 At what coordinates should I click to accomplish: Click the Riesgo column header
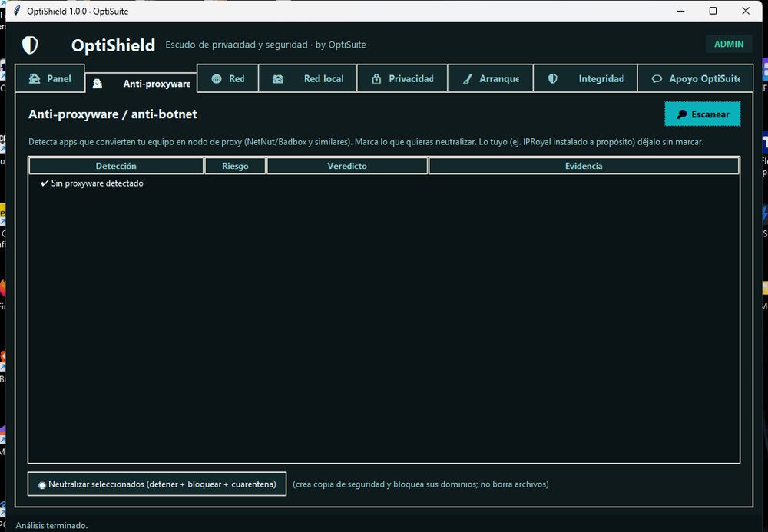tap(235, 166)
